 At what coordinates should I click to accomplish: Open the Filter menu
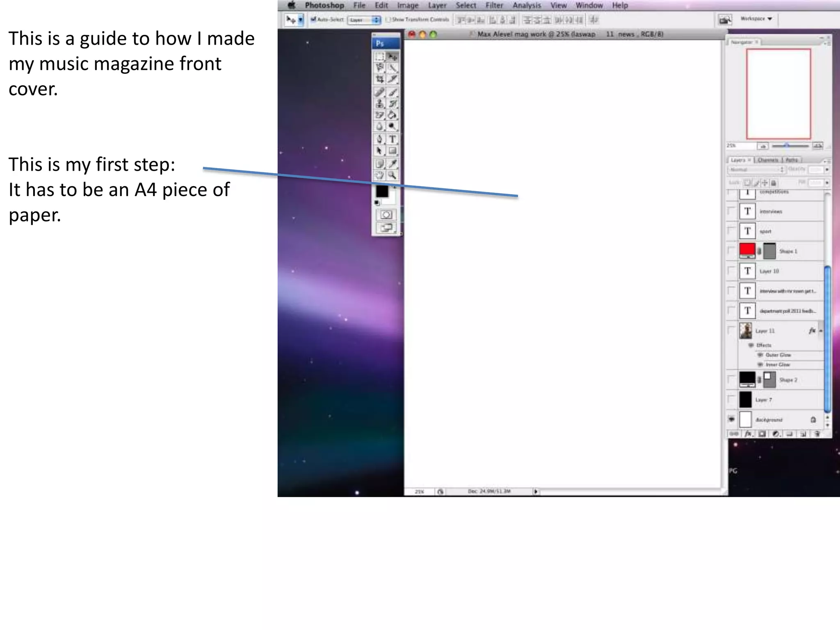pyautogui.click(x=494, y=5)
